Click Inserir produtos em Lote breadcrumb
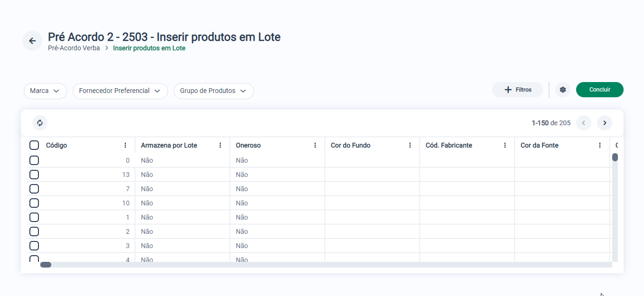 click(149, 48)
